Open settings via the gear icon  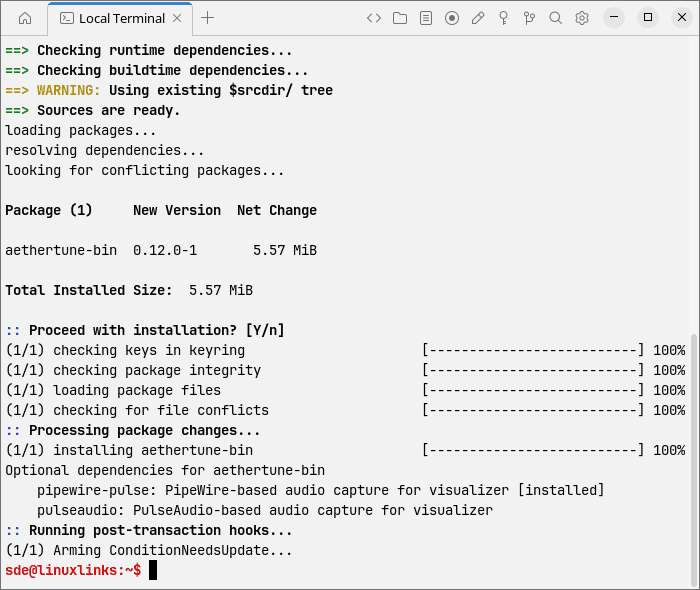582,18
